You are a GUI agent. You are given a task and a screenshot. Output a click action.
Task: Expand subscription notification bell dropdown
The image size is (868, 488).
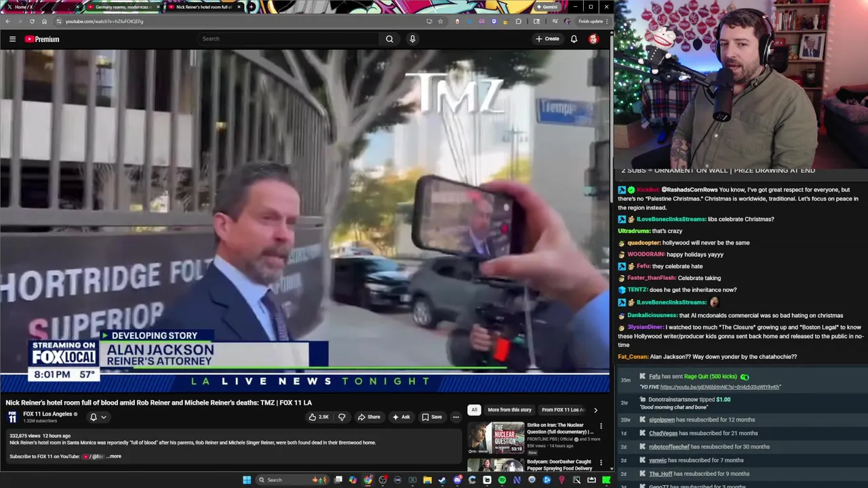98,417
